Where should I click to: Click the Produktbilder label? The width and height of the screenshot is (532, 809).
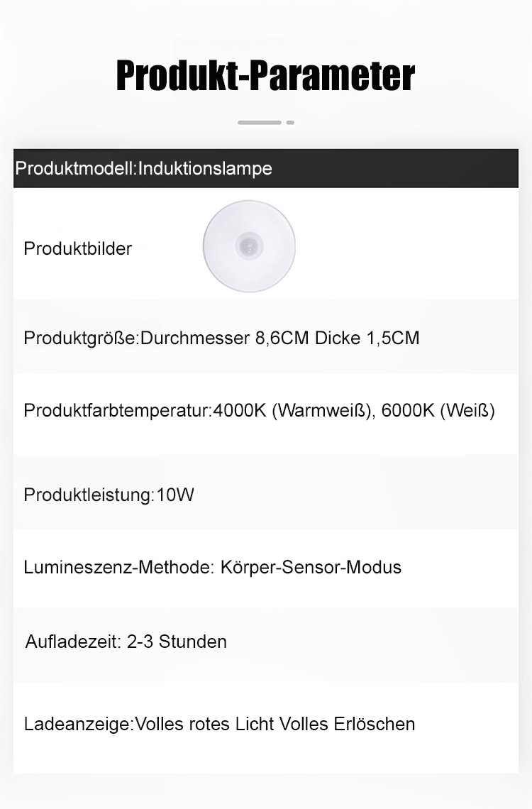tap(78, 249)
